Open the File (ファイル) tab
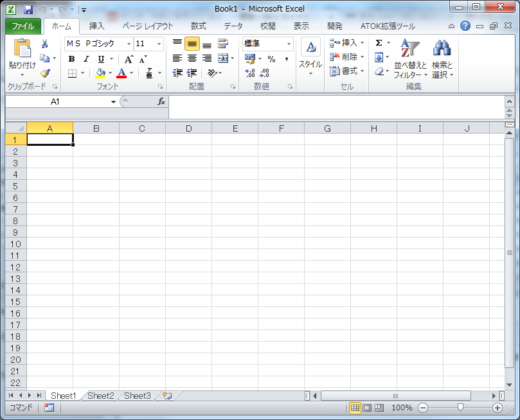 point(23,26)
